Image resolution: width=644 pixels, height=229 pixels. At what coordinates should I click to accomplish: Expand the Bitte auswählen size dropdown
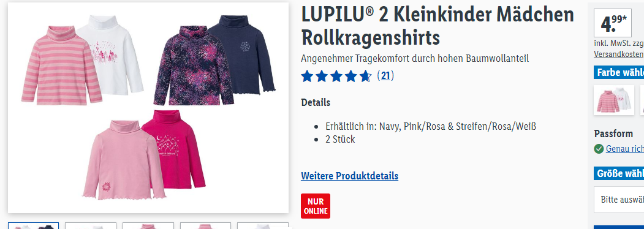click(619, 200)
